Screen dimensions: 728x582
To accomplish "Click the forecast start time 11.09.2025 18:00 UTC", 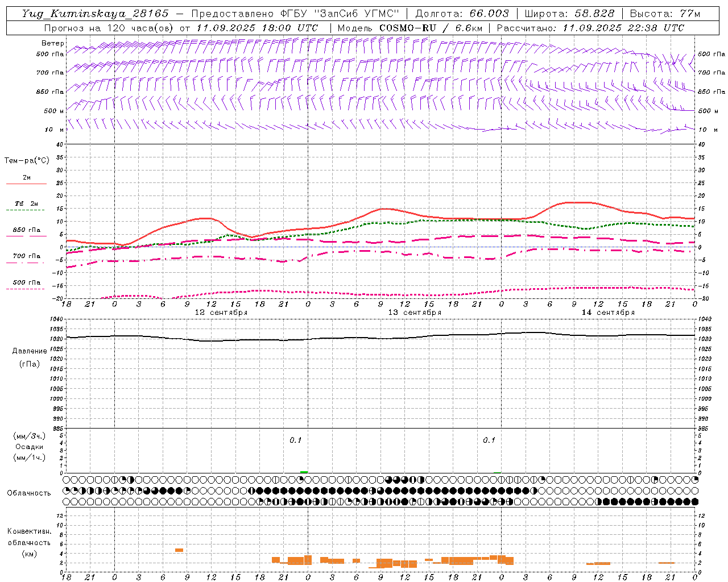I will 257,28.
